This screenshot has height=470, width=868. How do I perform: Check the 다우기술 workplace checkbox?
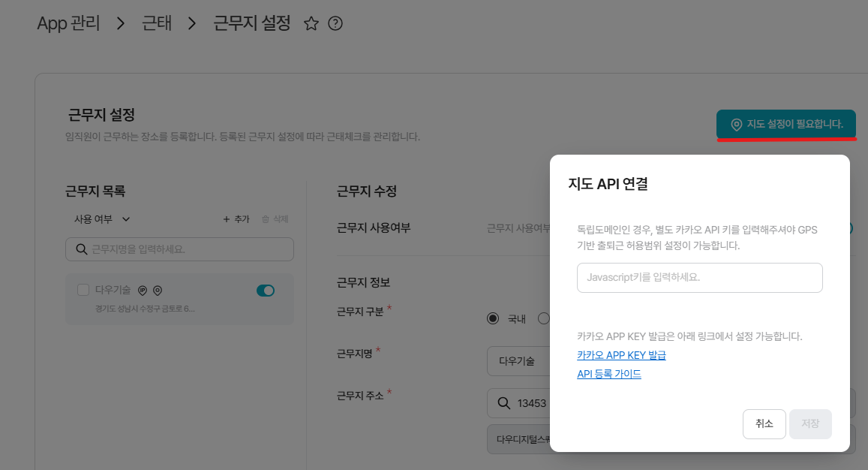click(x=84, y=290)
